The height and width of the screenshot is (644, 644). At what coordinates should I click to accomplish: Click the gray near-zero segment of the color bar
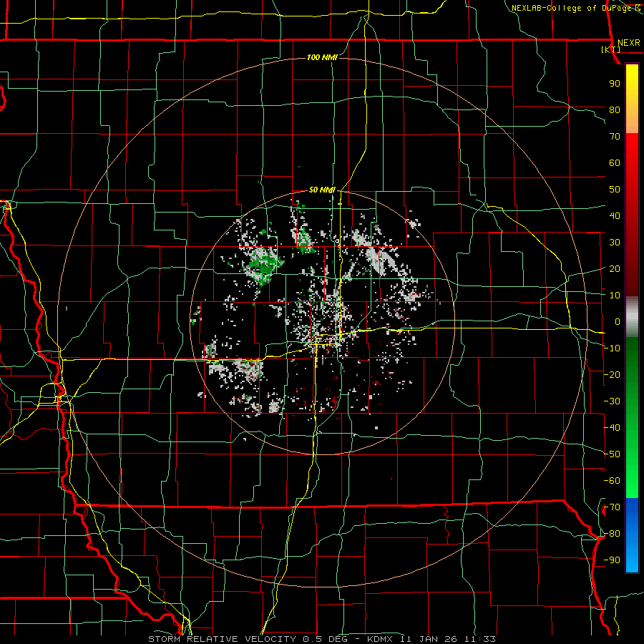click(x=632, y=317)
